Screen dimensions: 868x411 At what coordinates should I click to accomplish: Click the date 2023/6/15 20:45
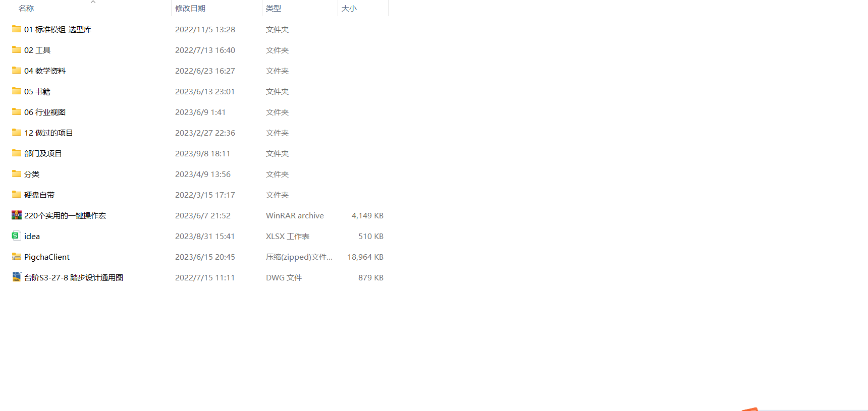click(x=205, y=257)
